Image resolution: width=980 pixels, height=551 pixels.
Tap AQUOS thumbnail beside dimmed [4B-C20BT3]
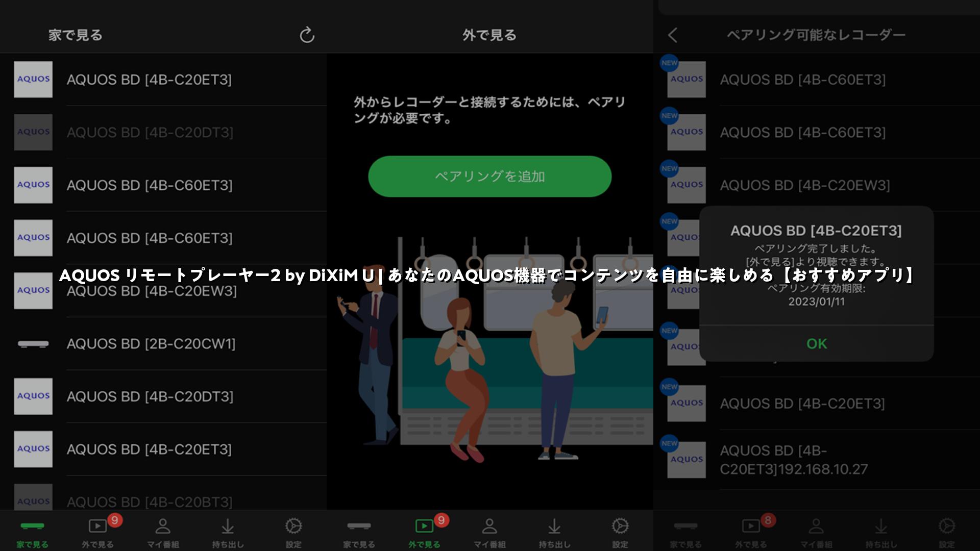point(33,497)
